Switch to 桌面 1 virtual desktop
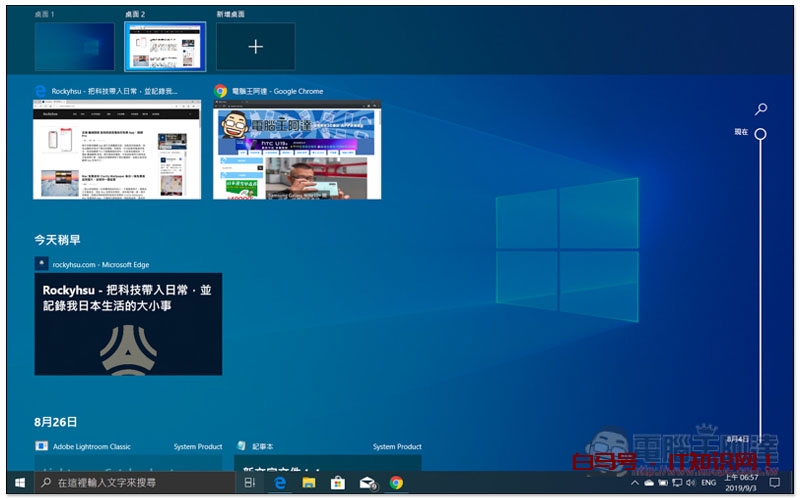This screenshot has width=800, height=500. [74, 47]
